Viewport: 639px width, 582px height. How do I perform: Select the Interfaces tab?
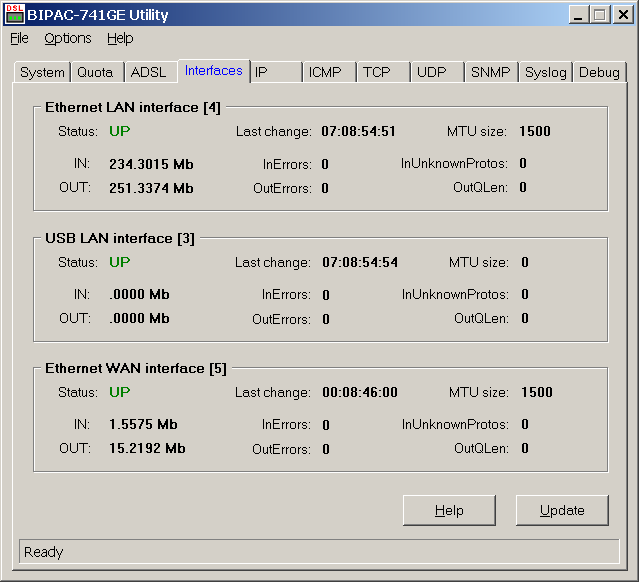tap(214, 71)
